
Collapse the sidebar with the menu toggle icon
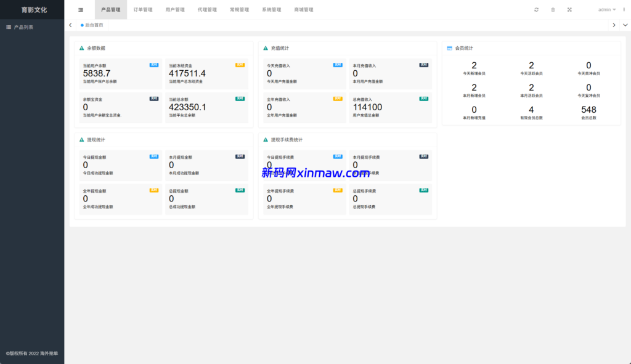click(x=81, y=10)
